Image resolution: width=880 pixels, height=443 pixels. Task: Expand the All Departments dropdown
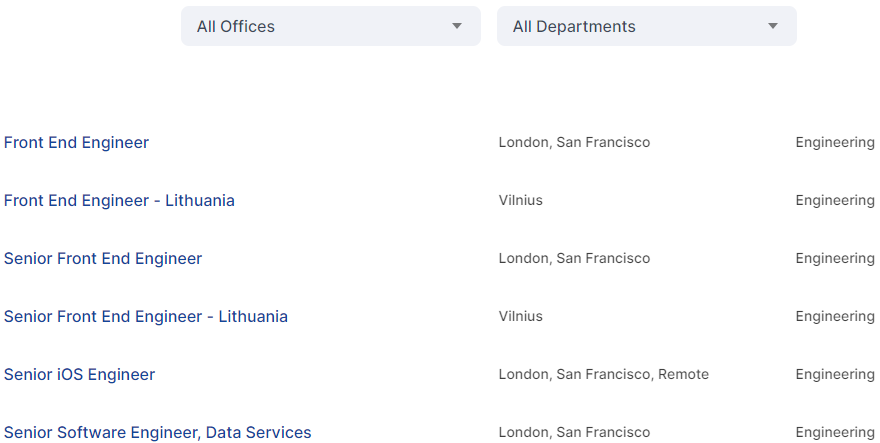pos(647,26)
